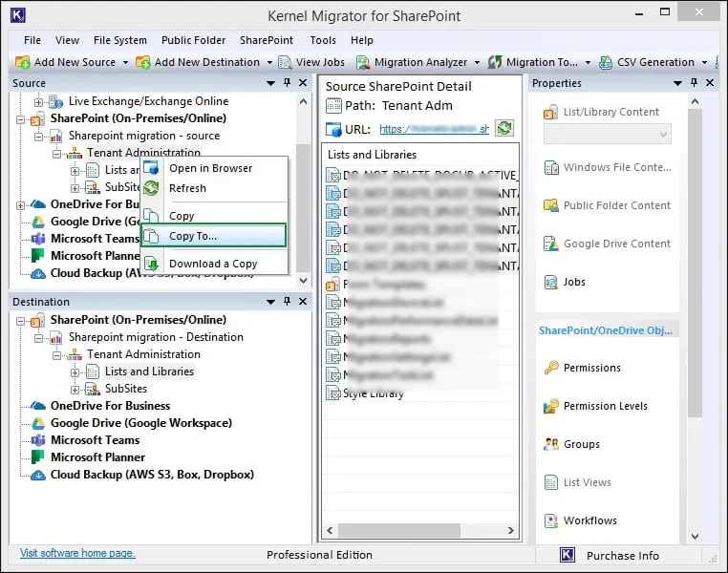Select Style Library in Lists and Libraries
This screenshot has height=573, width=728.
point(374,393)
